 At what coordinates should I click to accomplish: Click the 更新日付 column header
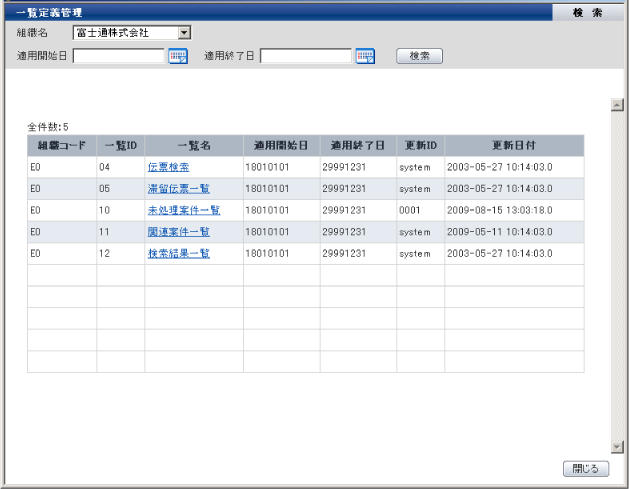[514, 145]
